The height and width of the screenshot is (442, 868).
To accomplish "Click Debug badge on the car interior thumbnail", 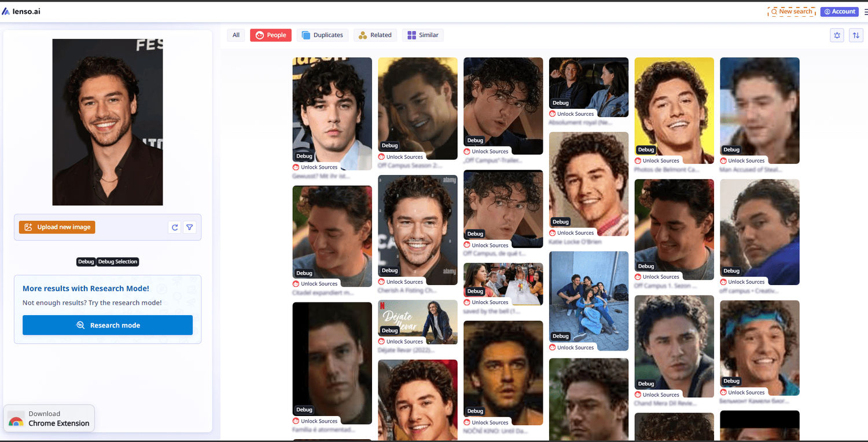I will tap(560, 103).
